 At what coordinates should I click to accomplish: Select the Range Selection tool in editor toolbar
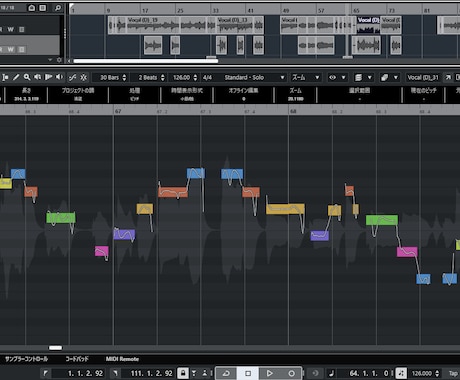click(x=5, y=77)
